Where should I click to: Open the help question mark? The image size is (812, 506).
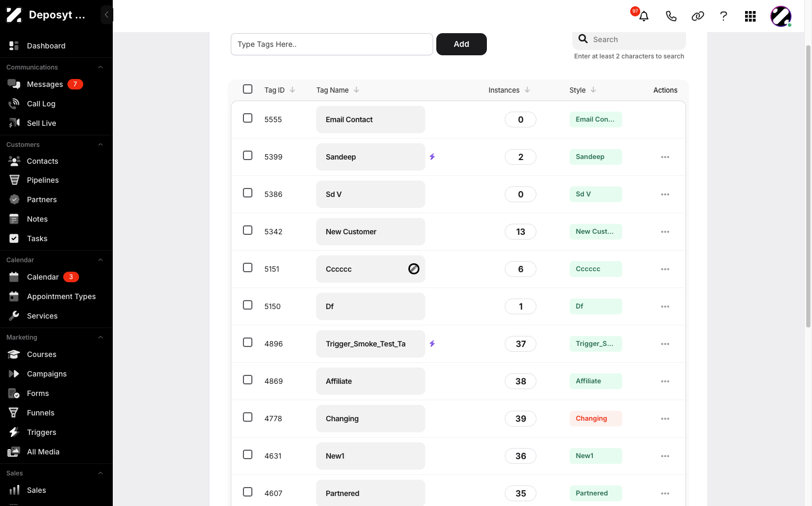click(x=723, y=16)
